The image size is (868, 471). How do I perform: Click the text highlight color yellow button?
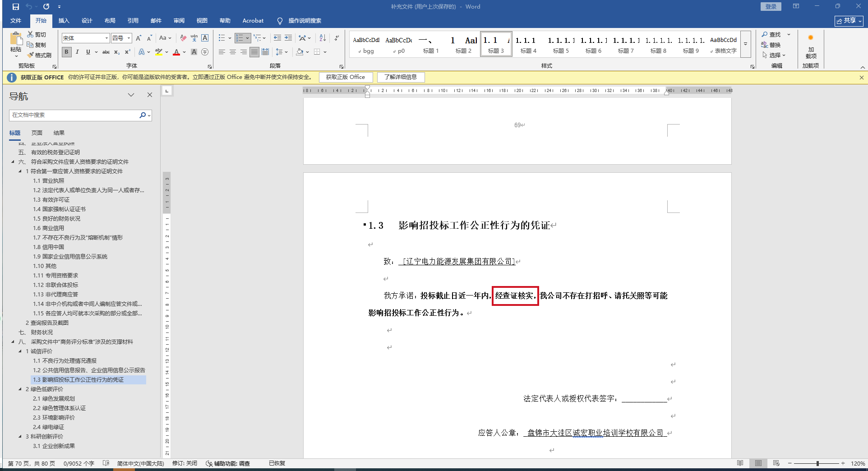coord(158,52)
